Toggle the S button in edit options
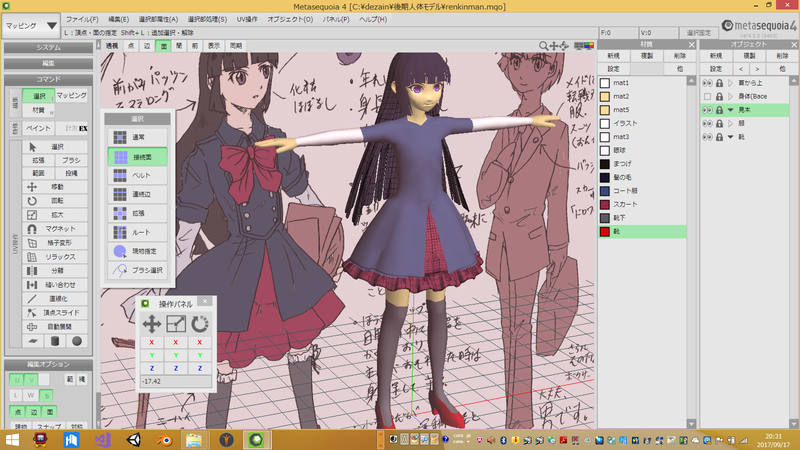The width and height of the screenshot is (800, 450). [x=46, y=395]
